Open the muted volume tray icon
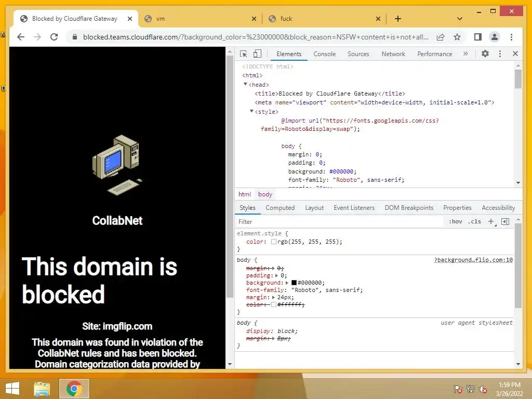Viewport: 532px width, 399px height. [483, 389]
